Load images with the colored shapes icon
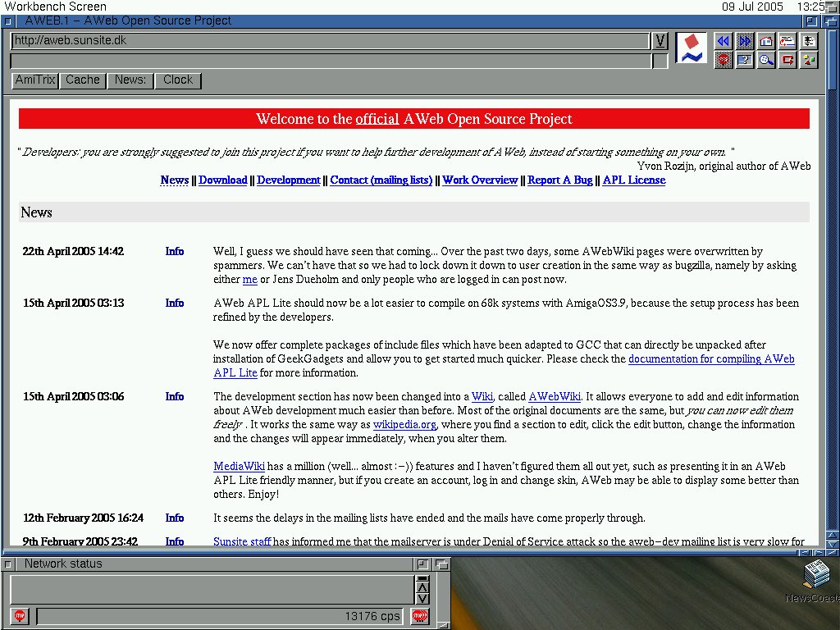This screenshot has height=630, width=840. point(809,59)
